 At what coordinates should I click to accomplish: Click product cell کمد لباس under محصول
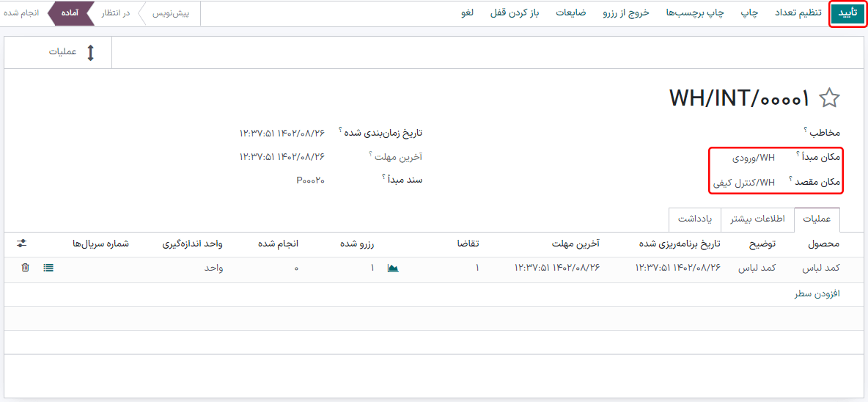coord(821,268)
